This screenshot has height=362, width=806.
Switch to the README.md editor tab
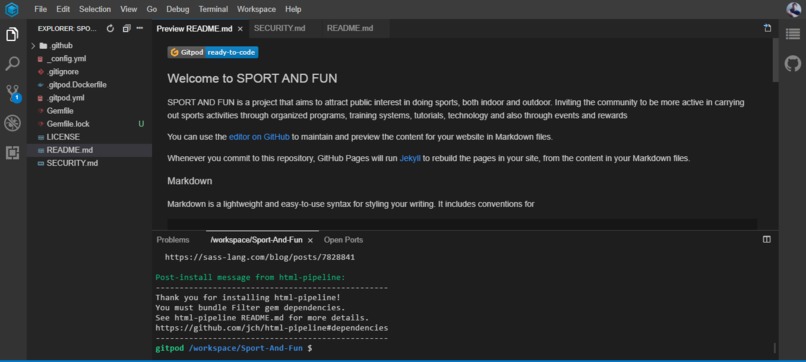pos(350,28)
